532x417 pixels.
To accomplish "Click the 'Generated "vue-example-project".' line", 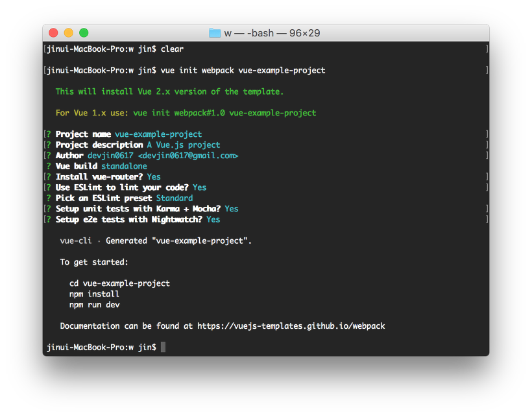I will 178,241.
